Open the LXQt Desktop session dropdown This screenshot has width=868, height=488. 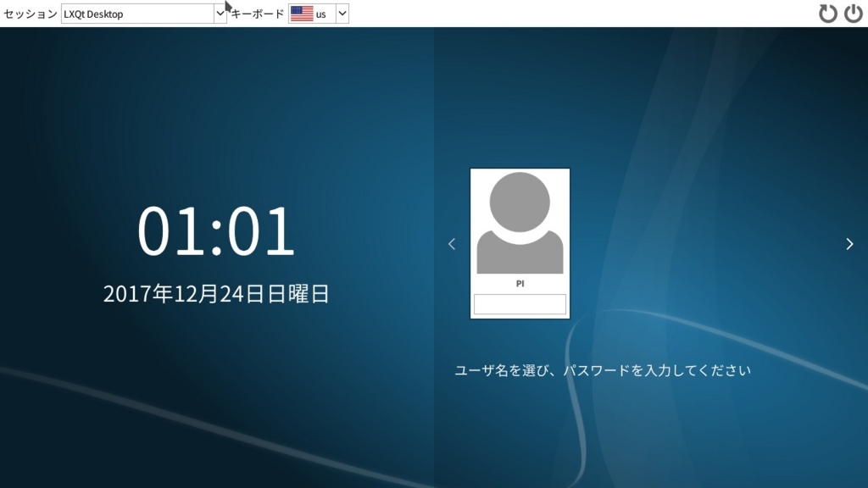click(x=143, y=14)
